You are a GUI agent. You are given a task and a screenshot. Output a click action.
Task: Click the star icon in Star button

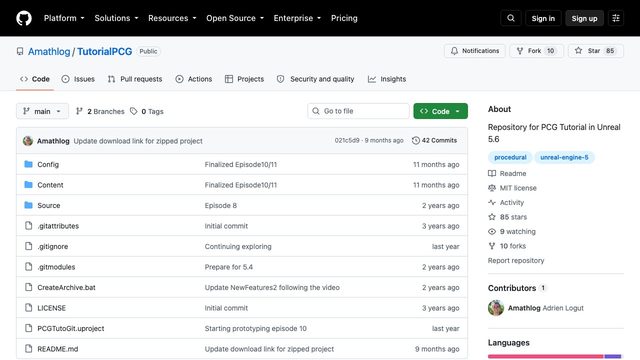pyautogui.click(x=578, y=51)
